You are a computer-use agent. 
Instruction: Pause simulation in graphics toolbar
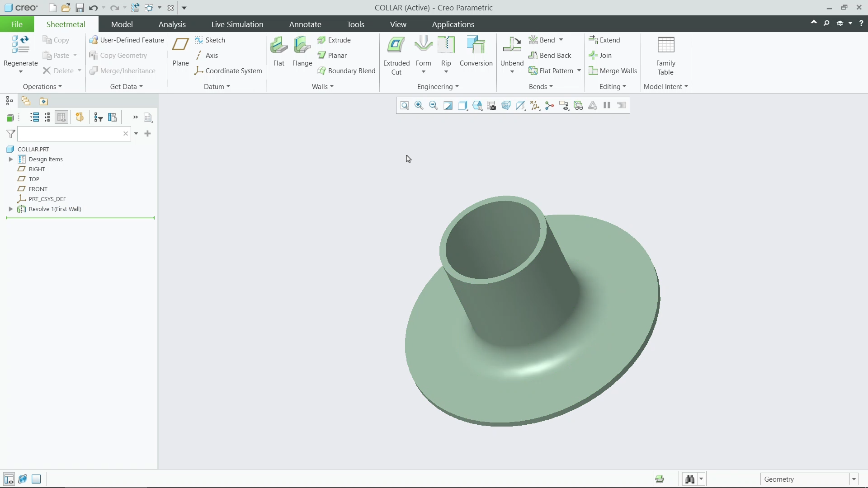(x=607, y=105)
